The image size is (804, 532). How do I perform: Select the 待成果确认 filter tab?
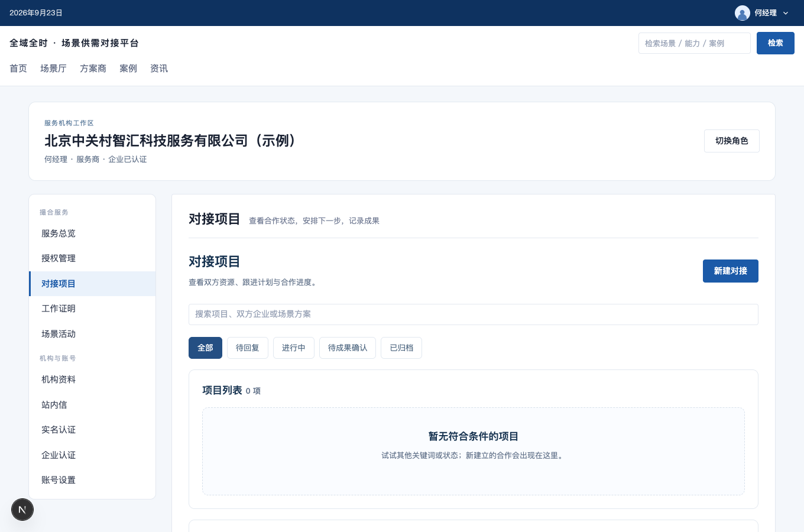tap(348, 348)
